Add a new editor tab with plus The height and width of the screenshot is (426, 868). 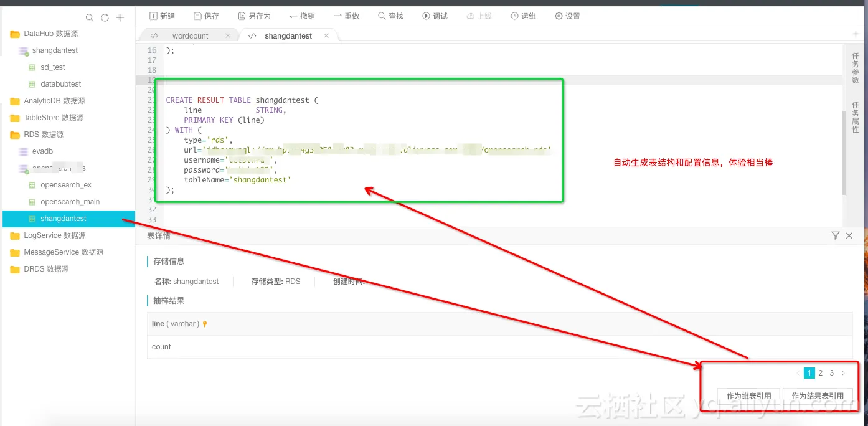click(856, 34)
